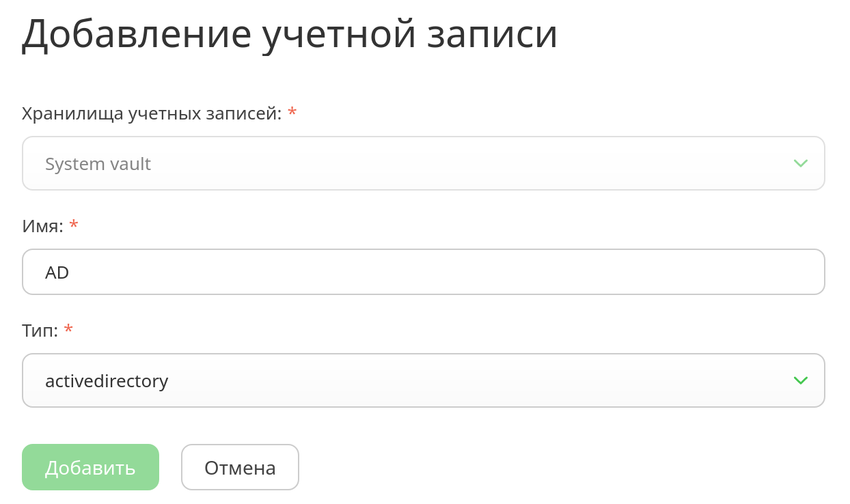This screenshot has width=850, height=504.
Task: Click the red asterisk beside Тип
Action: (x=68, y=330)
